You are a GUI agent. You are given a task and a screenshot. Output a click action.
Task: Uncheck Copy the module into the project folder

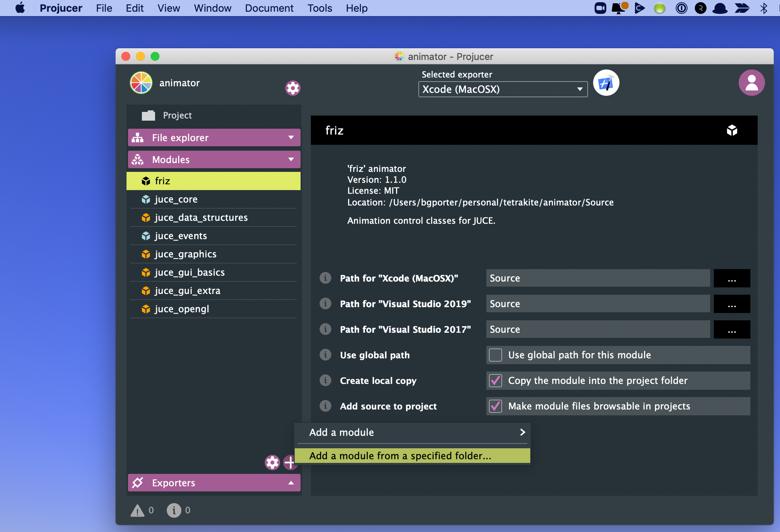(x=495, y=381)
